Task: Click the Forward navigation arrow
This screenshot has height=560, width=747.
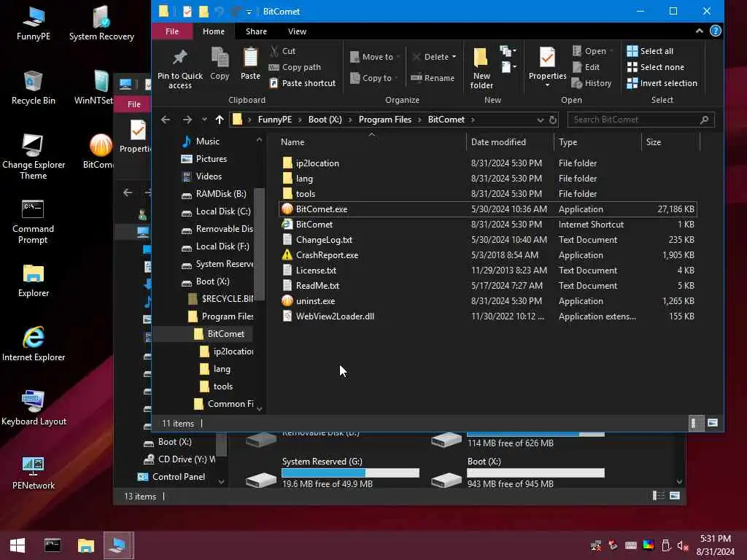Action: pyautogui.click(x=187, y=120)
